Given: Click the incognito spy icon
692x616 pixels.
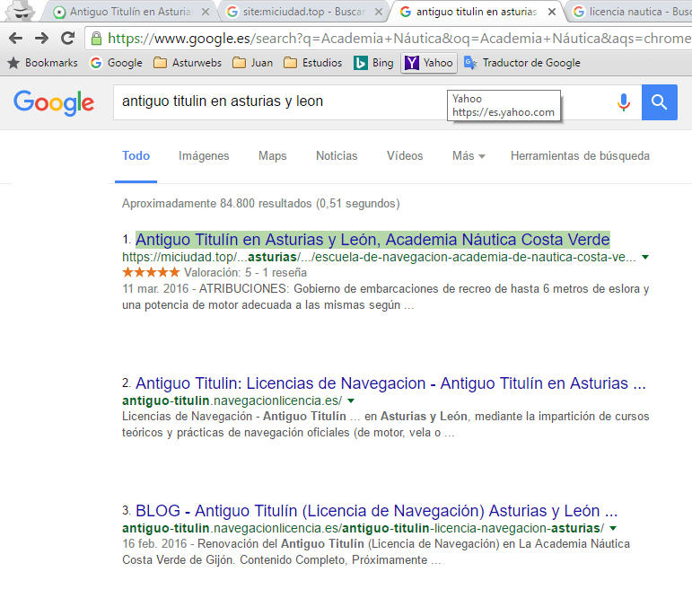Looking at the screenshot, I should click(21, 11).
